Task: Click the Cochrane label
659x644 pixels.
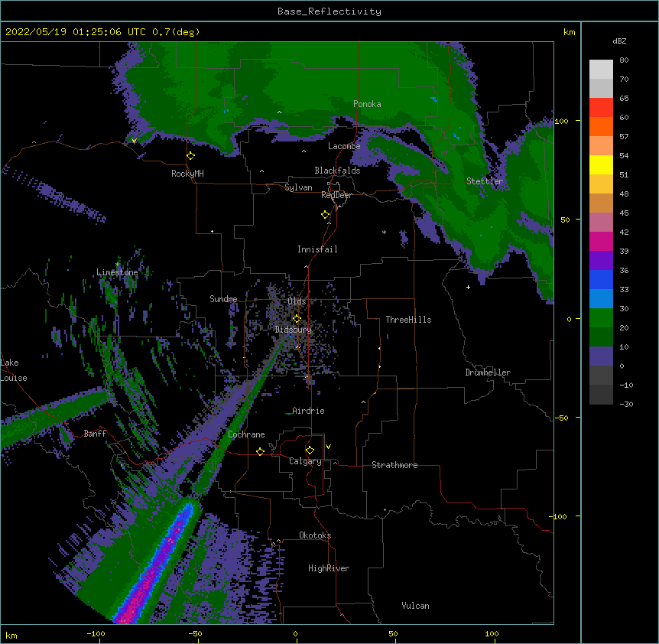Action: point(246,434)
